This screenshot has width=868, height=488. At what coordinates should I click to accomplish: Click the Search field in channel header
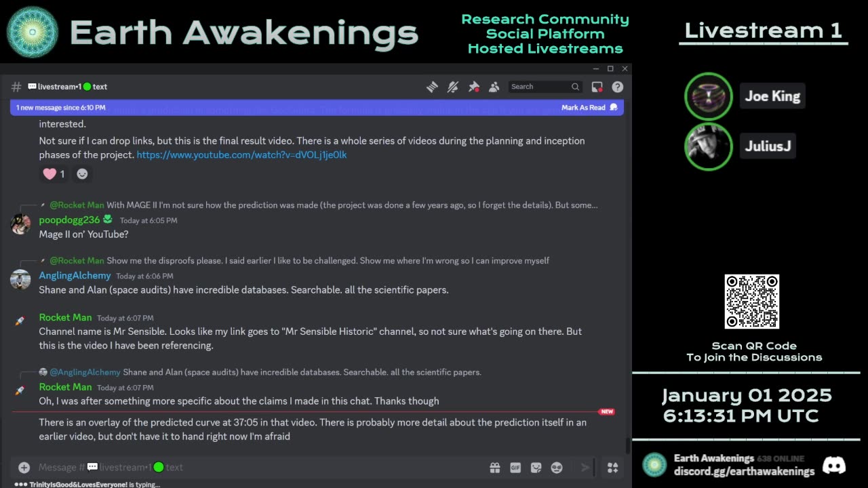(545, 87)
